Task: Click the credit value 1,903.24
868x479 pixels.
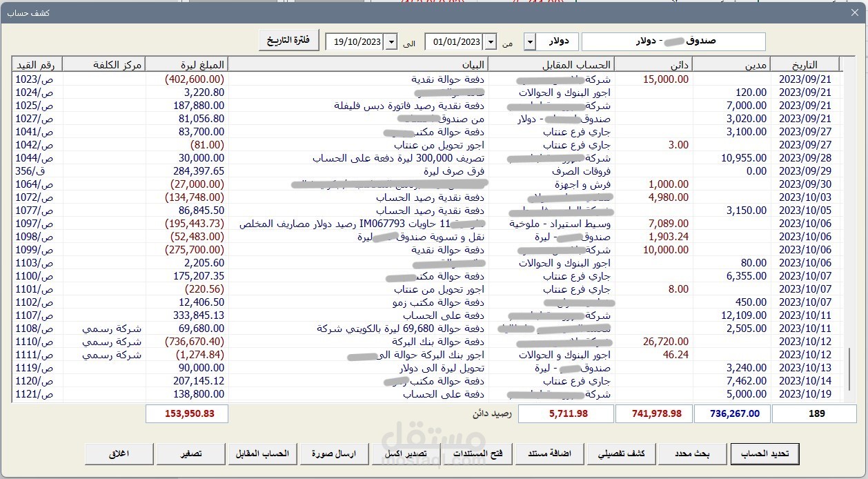Action: coord(669,236)
